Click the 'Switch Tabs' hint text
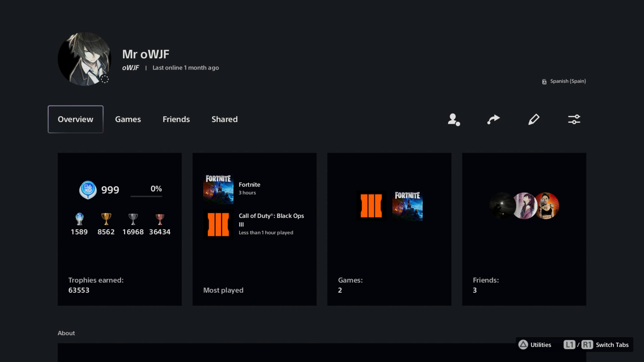The image size is (644, 362). pos(612,345)
